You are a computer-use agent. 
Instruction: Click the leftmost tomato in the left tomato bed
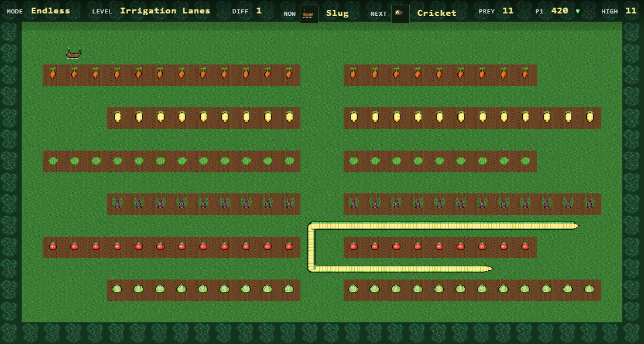tap(53, 246)
